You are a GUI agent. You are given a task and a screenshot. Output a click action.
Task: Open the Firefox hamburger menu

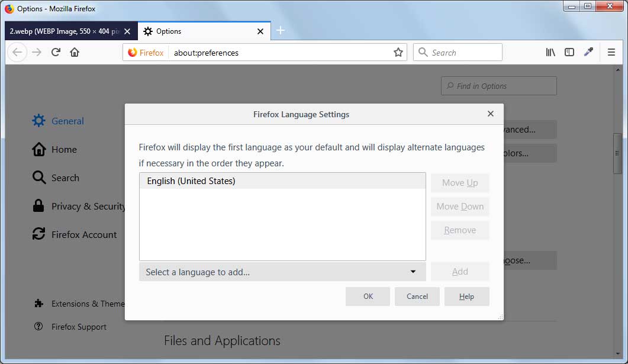[611, 52]
